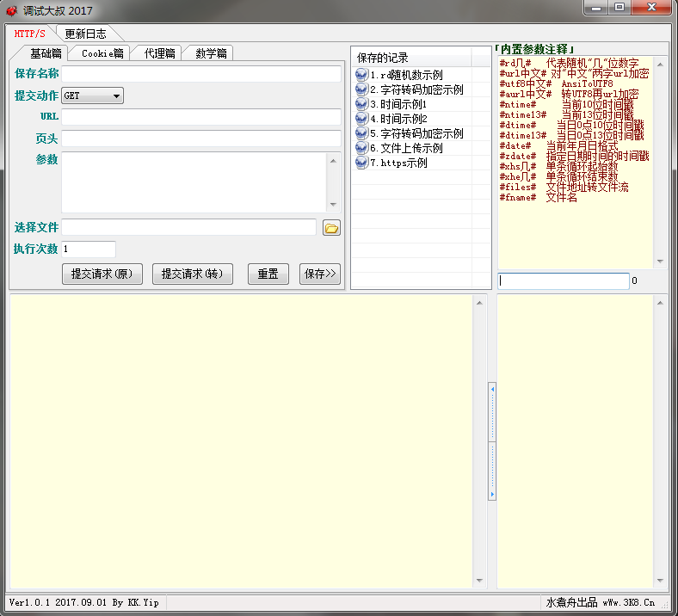The height and width of the screenshot is (616, 678).
Task: Click into the URL input field
Action: point(201,117)
